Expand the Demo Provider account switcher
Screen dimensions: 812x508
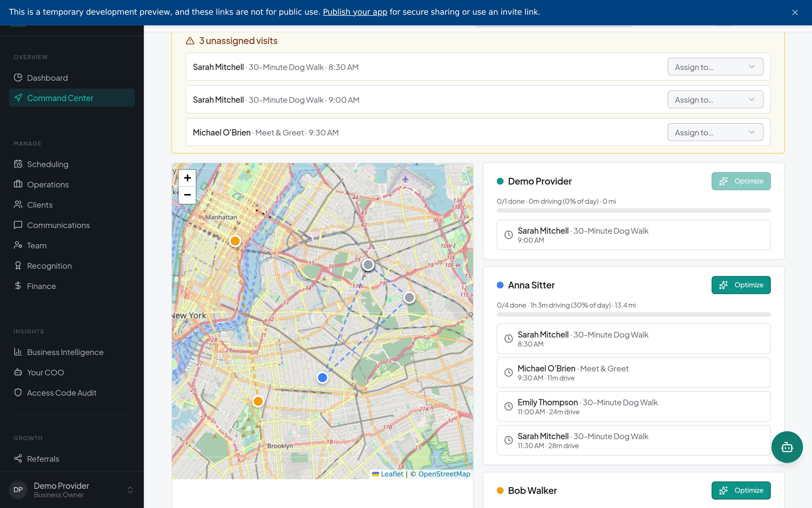pyautogui.click(x=130, y=490)
